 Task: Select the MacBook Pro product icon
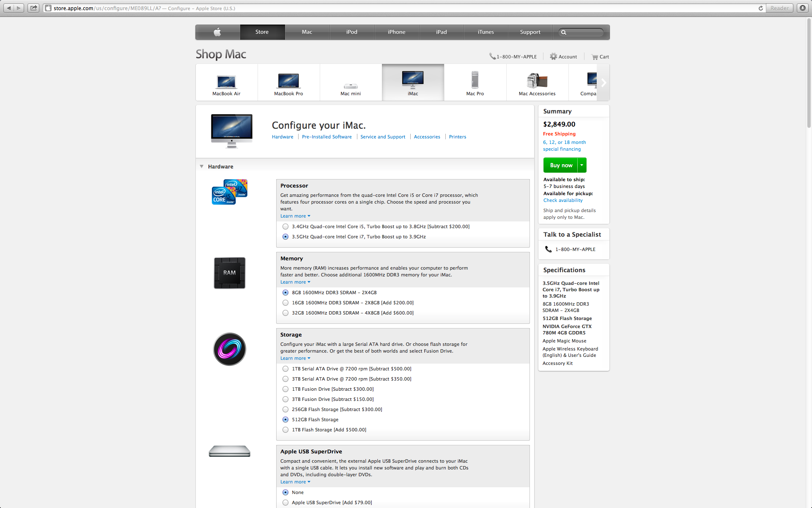288,81
